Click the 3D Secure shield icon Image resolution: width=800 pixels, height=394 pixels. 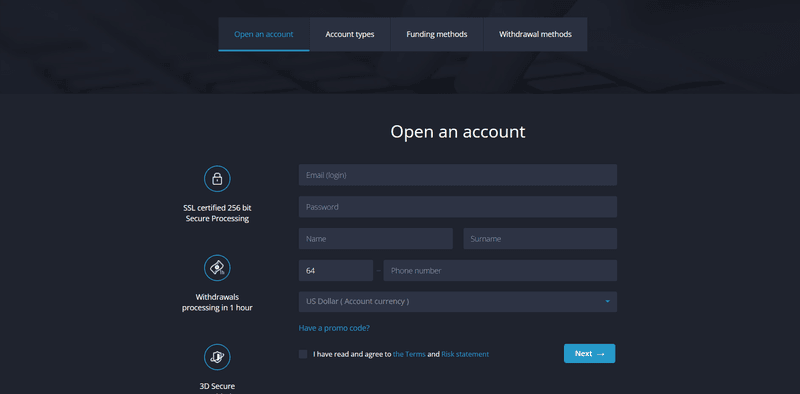pos(217,357)
